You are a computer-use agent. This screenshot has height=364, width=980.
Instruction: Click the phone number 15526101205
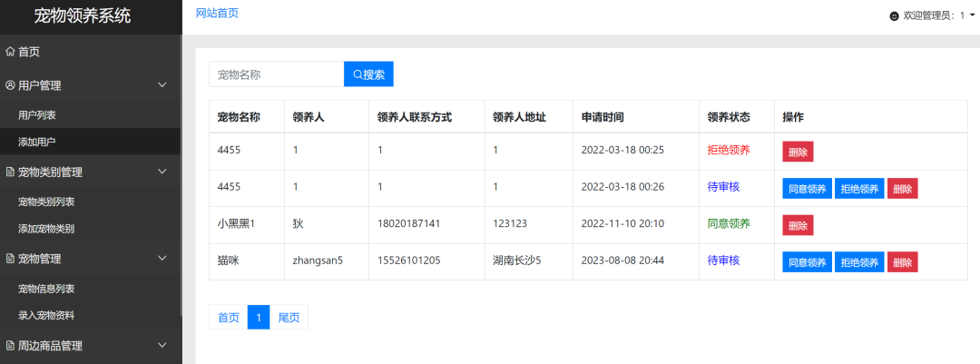[x=408, y=261]
